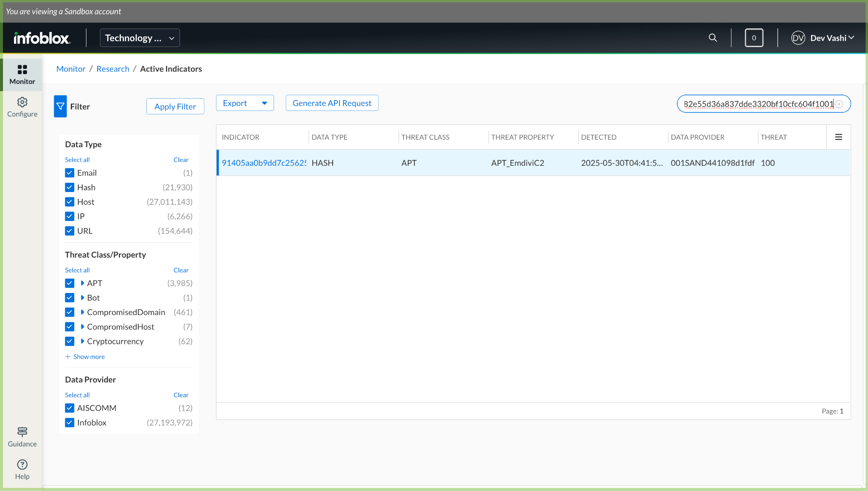Toggle the Filter funnel icon panel
868x491 pixels.
click(60, 106)
